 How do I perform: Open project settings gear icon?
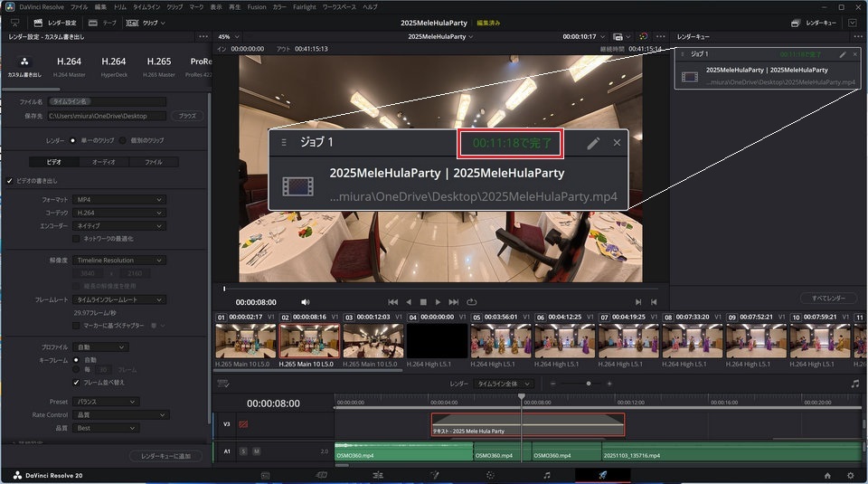pos(850,474)
